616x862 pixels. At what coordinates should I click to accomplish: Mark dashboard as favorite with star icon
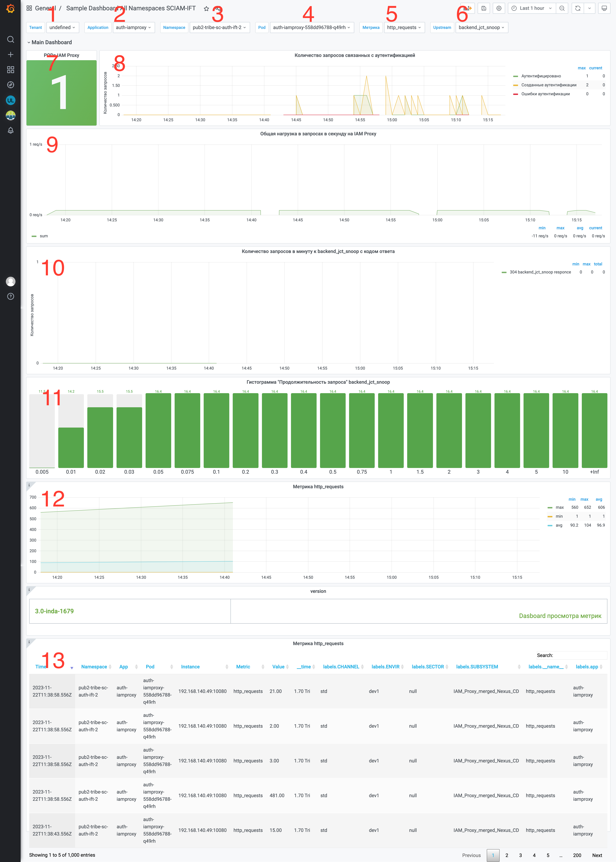click(x=206, y=8)
